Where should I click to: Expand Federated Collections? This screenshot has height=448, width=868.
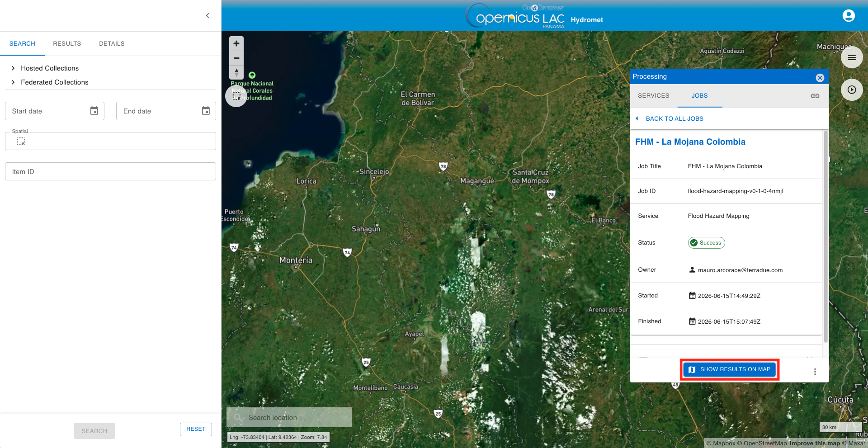[x=49, y=82]
